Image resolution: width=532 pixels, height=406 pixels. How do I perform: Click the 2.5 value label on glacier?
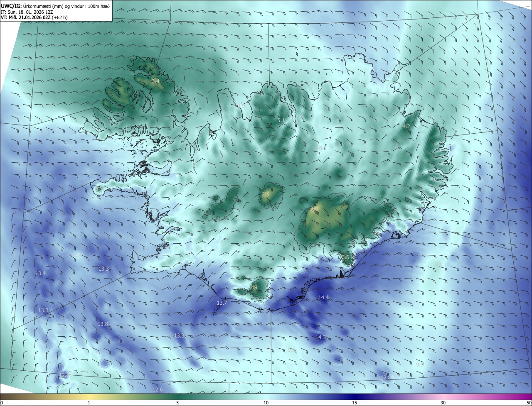point(266,194)
